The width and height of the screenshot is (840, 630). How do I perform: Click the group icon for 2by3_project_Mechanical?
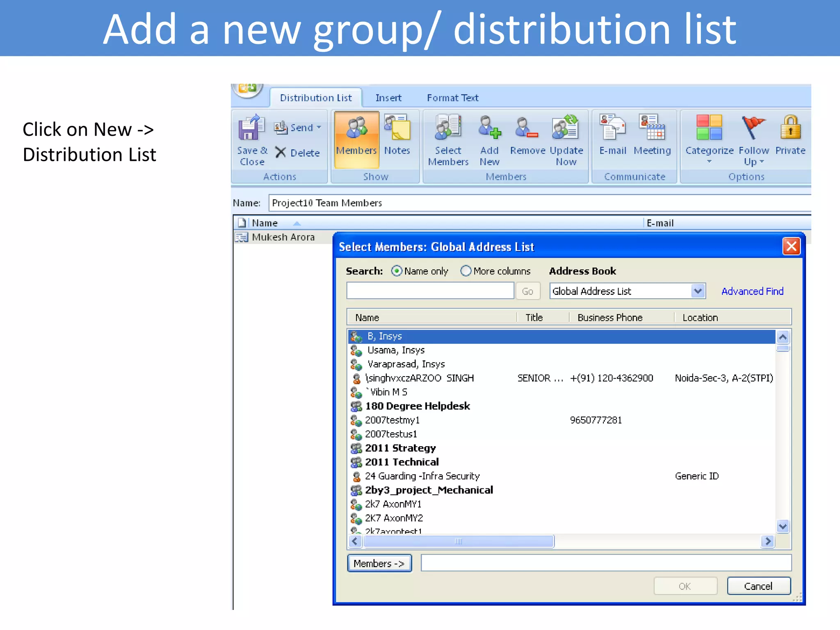(x=356, y=490)
